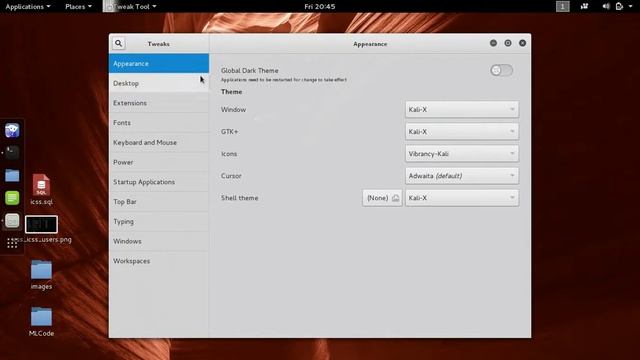Toggle the Global Dark Theme switch
The image size is (640, 360).
click(x=501, y=70)
